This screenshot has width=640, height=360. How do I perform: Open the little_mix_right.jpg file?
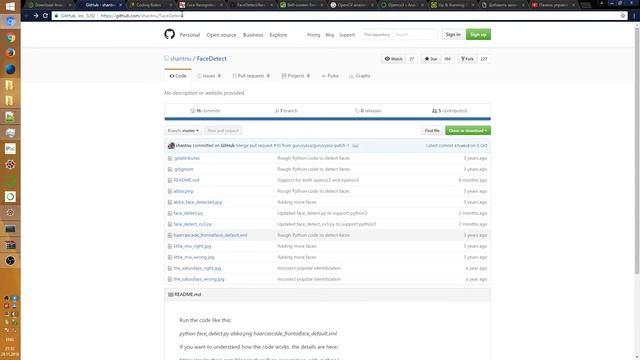(x=192, y=246)
